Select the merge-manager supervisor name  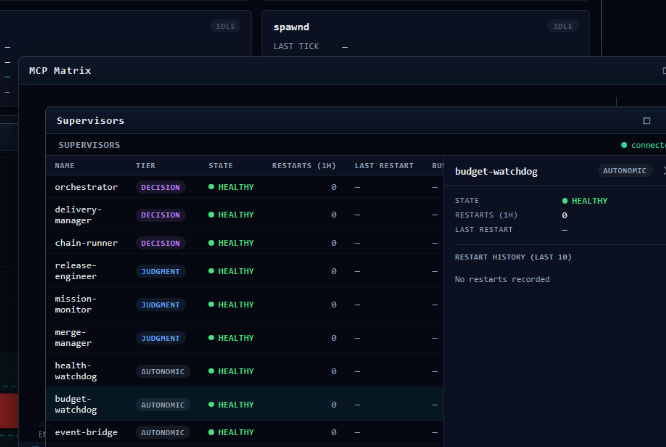click(73, 338)
